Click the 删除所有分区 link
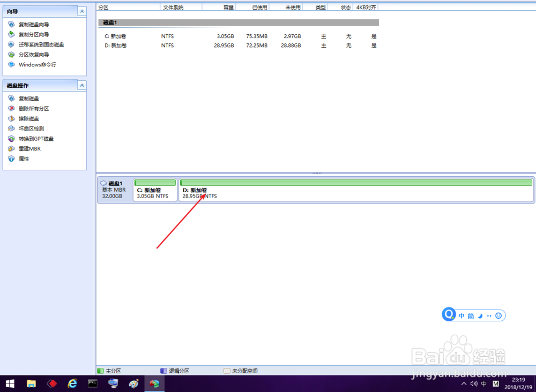This screenshot has width=536, height=392. tap(34, 108)
